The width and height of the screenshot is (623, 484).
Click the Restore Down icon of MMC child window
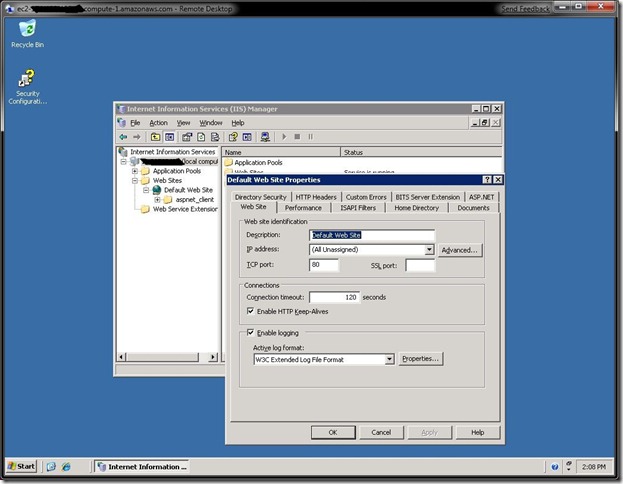[485, 123]
